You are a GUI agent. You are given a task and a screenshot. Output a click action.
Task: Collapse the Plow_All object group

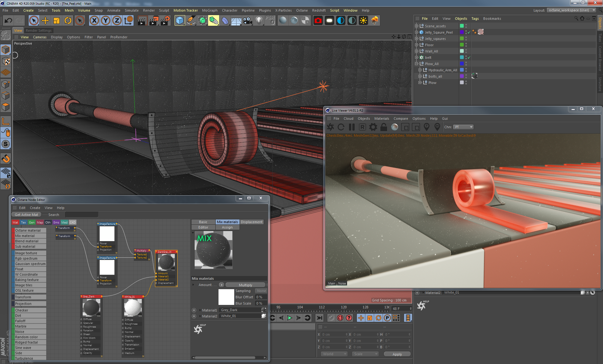pos(416,63)
